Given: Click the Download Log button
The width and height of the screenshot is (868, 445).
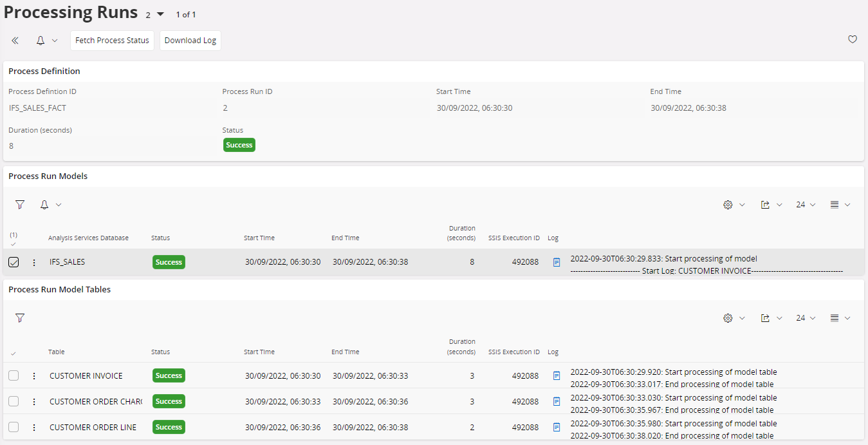Looking at the screenshot, I should (190, 40).
